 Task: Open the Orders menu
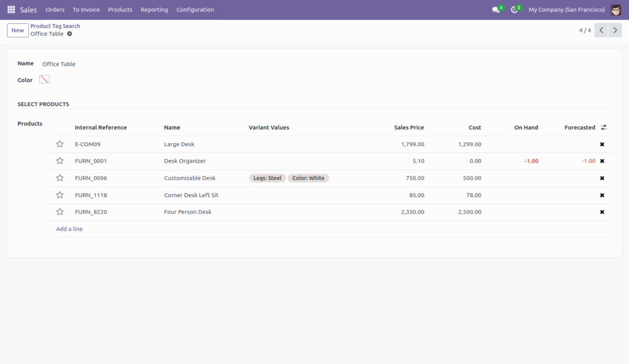pos(55,10)
